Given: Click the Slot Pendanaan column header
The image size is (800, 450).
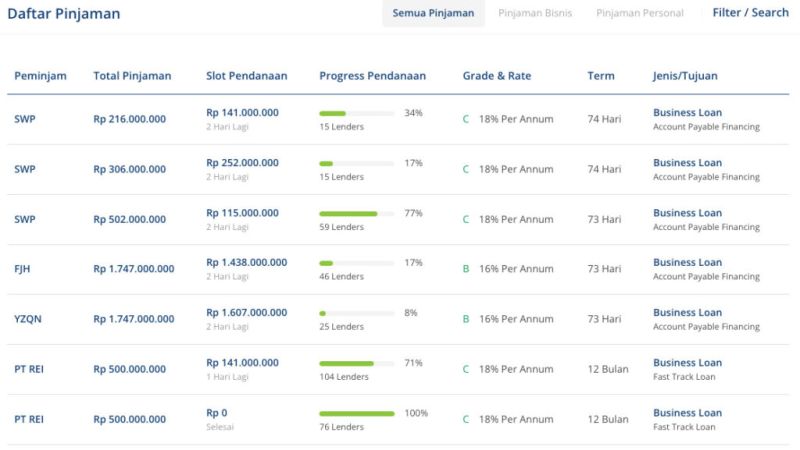Looking at the screenshot, I should click(x=246, y=76).
